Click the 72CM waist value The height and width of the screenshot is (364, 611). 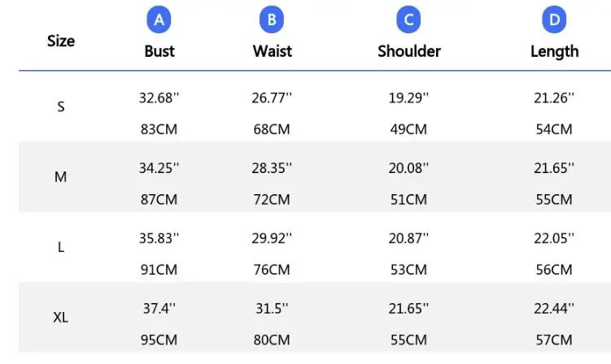[272, 199]
